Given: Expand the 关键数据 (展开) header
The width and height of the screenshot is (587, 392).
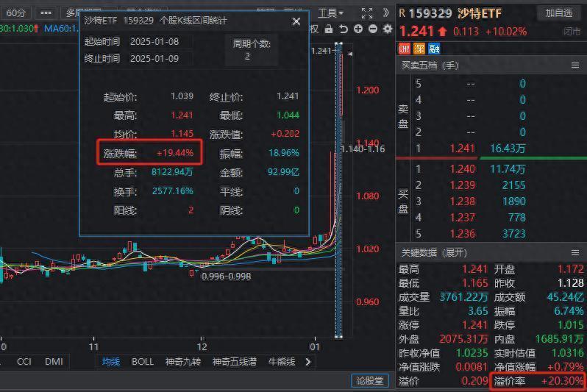Looking at the screenshot, I should pyautogui.click(x=434, y=253).
